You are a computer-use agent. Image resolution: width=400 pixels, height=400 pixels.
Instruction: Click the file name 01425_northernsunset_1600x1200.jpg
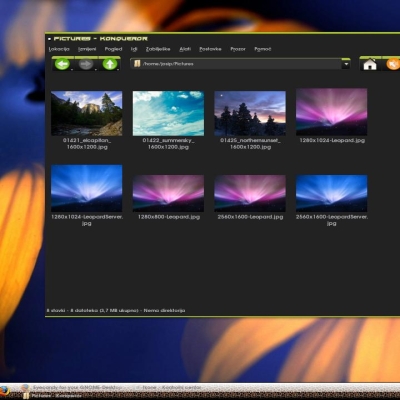click(250, 144)
